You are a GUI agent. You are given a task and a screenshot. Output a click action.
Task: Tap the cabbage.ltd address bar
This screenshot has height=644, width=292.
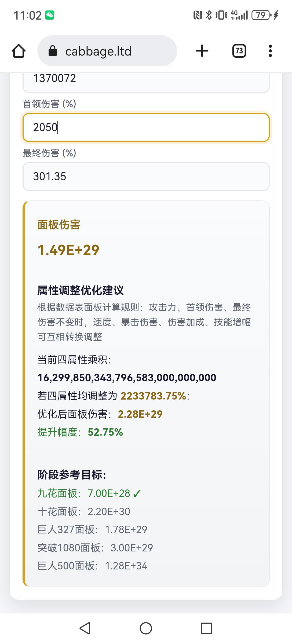tap(107, 51)
